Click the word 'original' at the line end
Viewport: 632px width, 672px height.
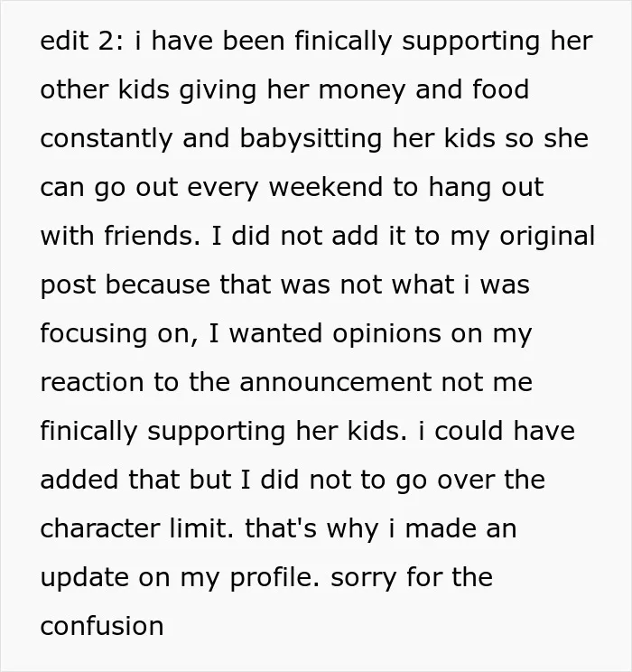[x=547, y=238]
